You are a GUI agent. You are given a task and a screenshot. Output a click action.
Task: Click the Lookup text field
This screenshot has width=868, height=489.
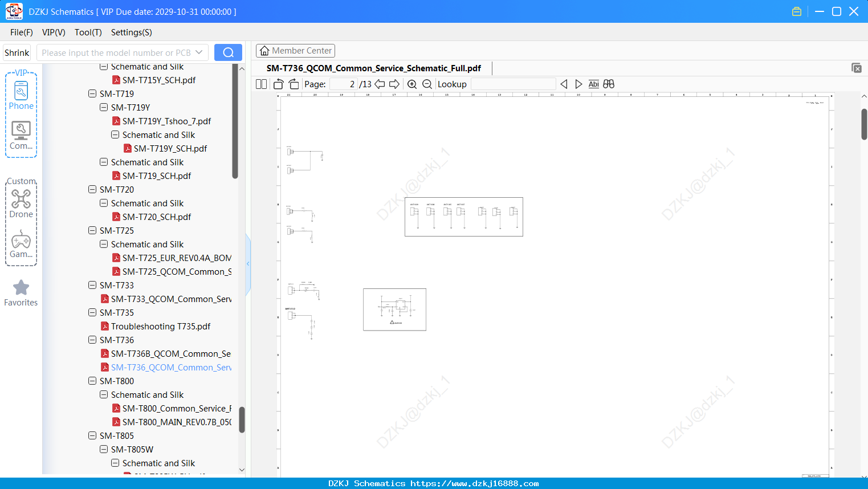point(513,84)
